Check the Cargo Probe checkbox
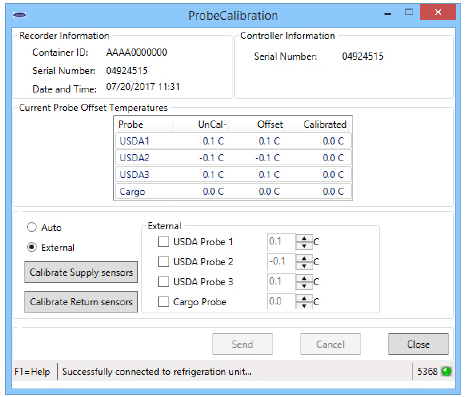Image resolution: width=466 pixels, height=397 pixels. point(163,301)
